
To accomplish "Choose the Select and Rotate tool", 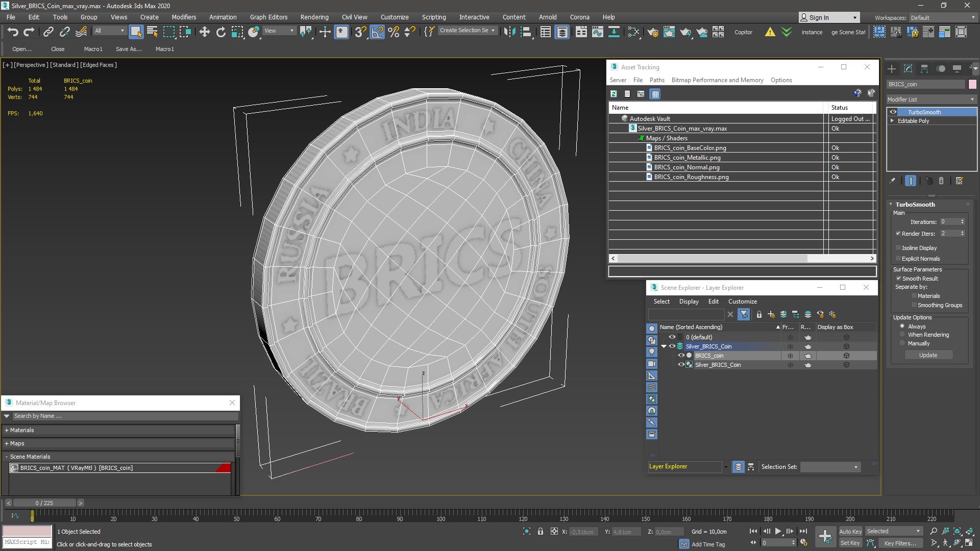I will click(x=220, y=32).
